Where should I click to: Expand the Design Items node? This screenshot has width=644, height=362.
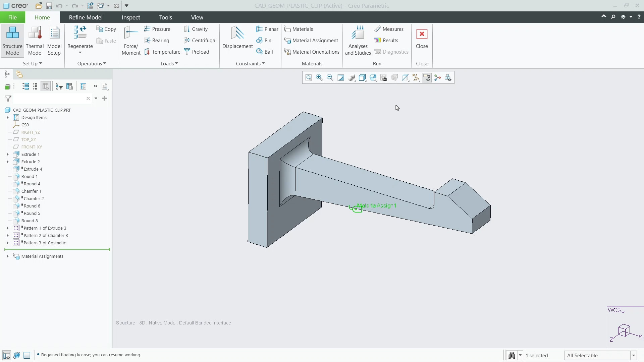pos(7,118)
